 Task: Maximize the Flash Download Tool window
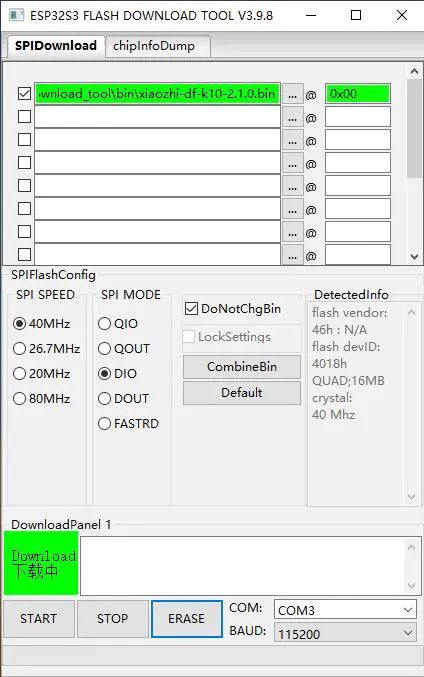click(x=356, y=16)
